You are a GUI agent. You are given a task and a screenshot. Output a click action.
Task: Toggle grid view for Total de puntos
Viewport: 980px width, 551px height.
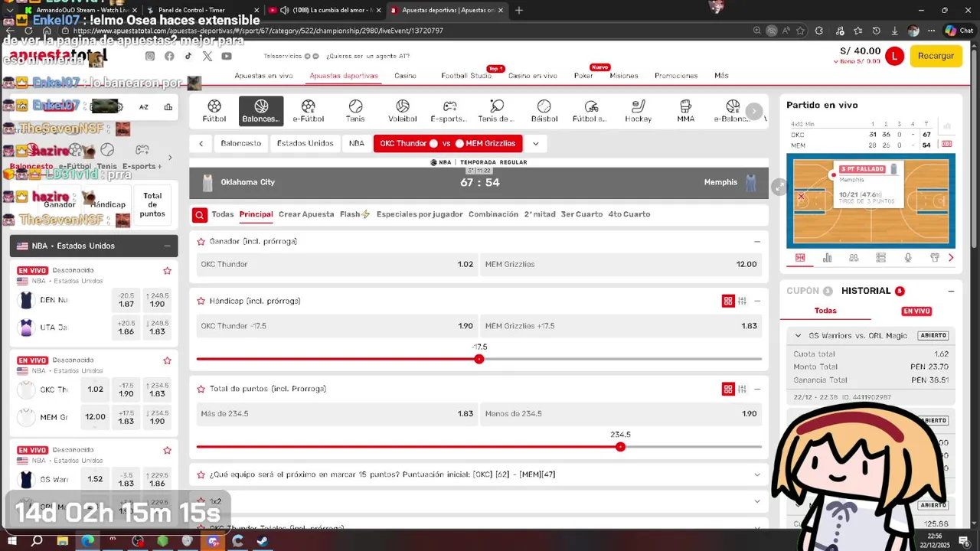click(x=728, y=390)
